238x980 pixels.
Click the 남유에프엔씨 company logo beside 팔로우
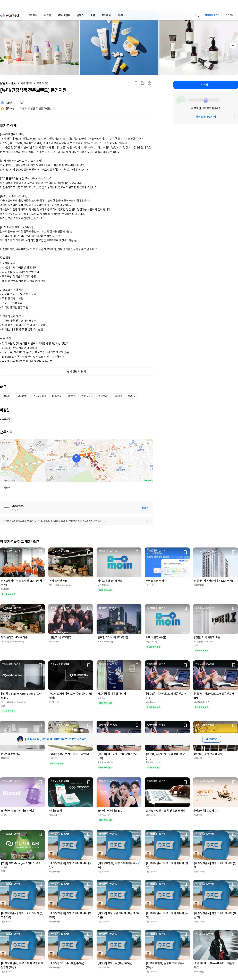click(x=6, y=508)
